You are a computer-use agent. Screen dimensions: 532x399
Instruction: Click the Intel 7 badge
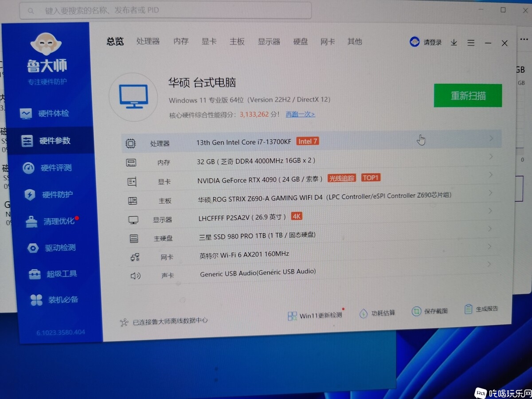pos(308,141)
